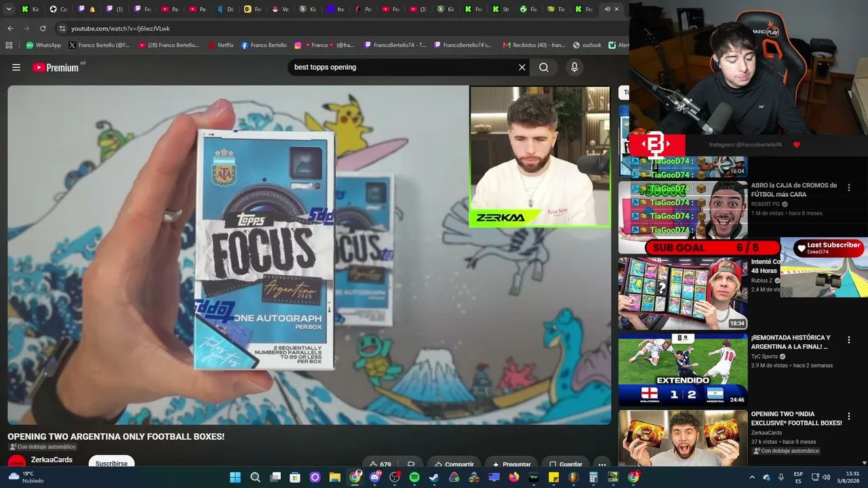Submit search with the magnifier button

(544, 67)
